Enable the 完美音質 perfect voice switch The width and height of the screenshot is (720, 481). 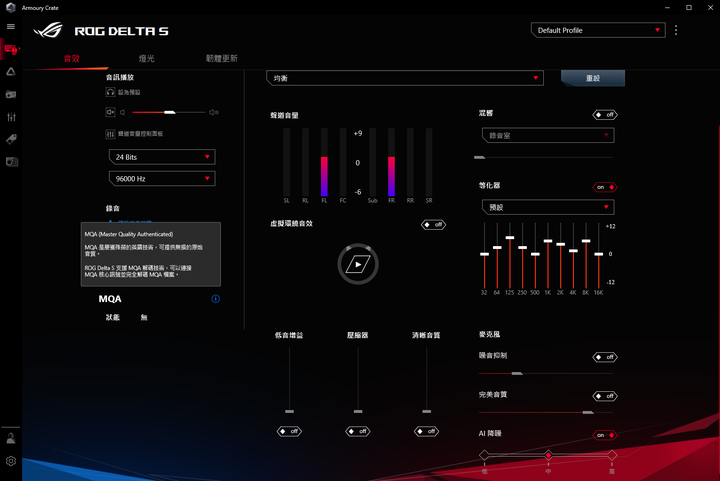coord(605,396)
